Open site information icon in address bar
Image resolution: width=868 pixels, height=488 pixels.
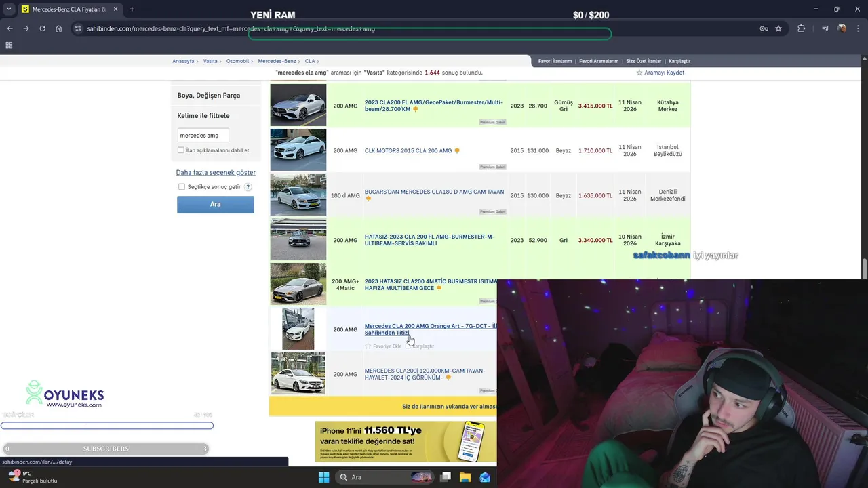[78, 28]
